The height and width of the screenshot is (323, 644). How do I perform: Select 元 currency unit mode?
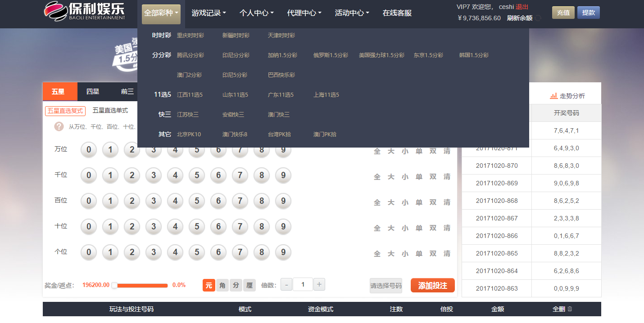(209, 285)
